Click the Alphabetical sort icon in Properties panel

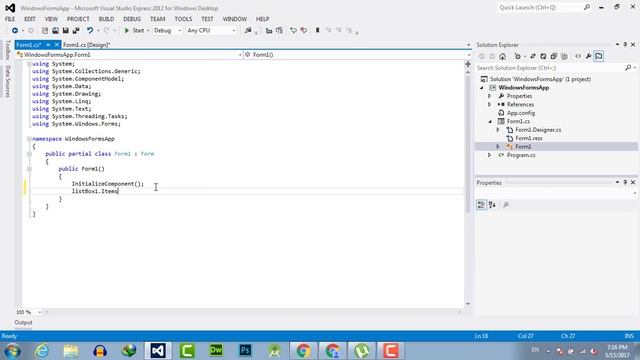(492, 205)
